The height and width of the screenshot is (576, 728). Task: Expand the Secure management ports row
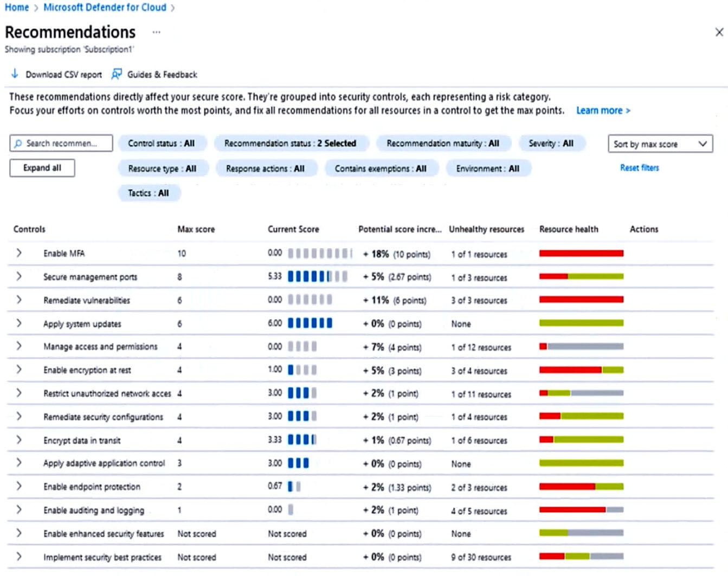[x=19, y=276]
